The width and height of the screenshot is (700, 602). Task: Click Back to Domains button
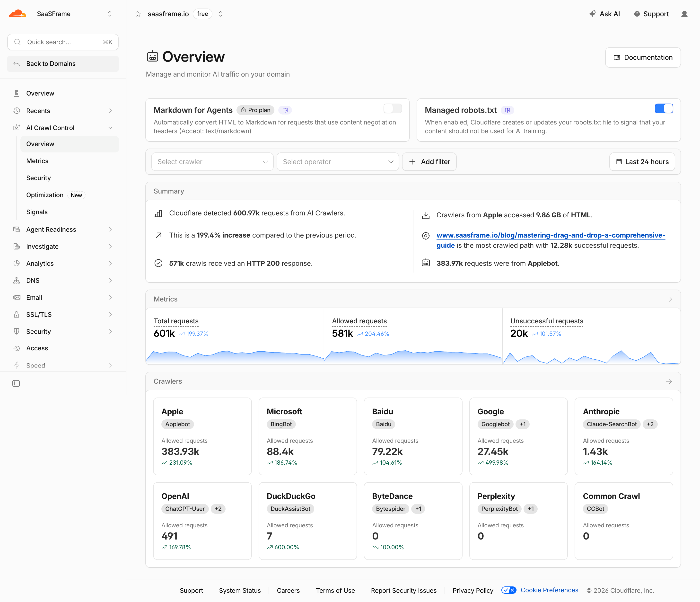pyautogui.click(x=63, y=63)
